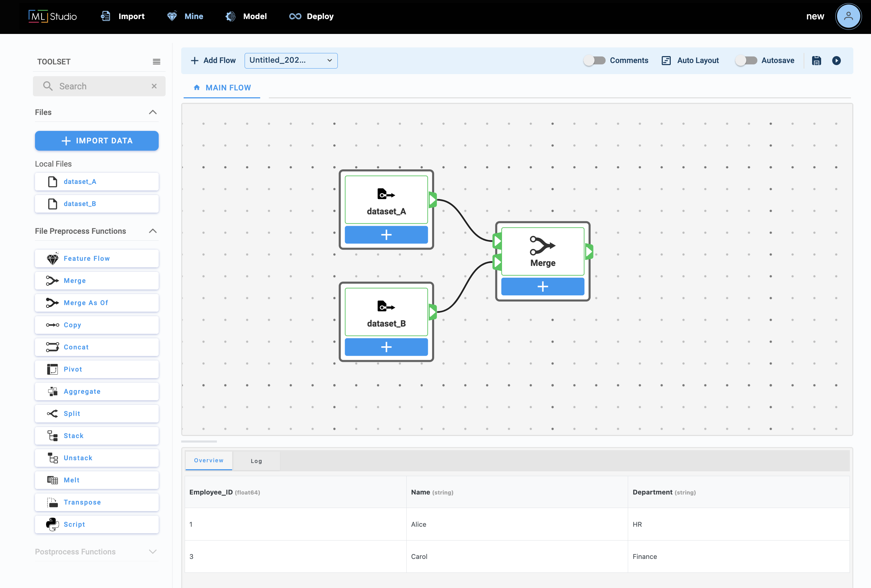Click the Merge node output port

point(589,251)
